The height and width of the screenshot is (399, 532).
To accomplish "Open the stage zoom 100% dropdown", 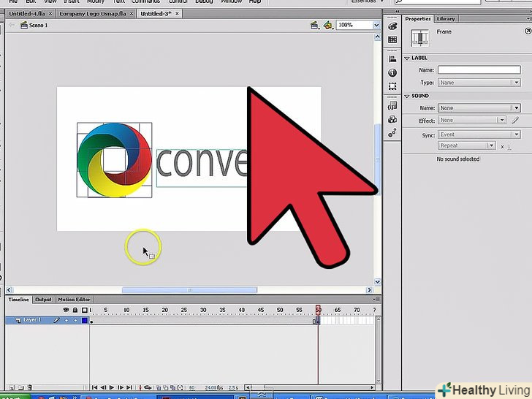I will 376,25.
